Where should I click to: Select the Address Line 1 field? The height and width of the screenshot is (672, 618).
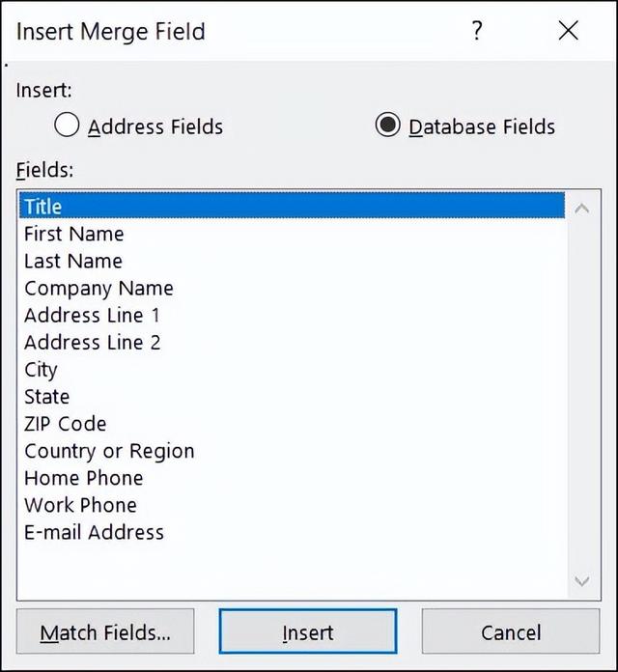pyautogui.click(x=293, y=316)
